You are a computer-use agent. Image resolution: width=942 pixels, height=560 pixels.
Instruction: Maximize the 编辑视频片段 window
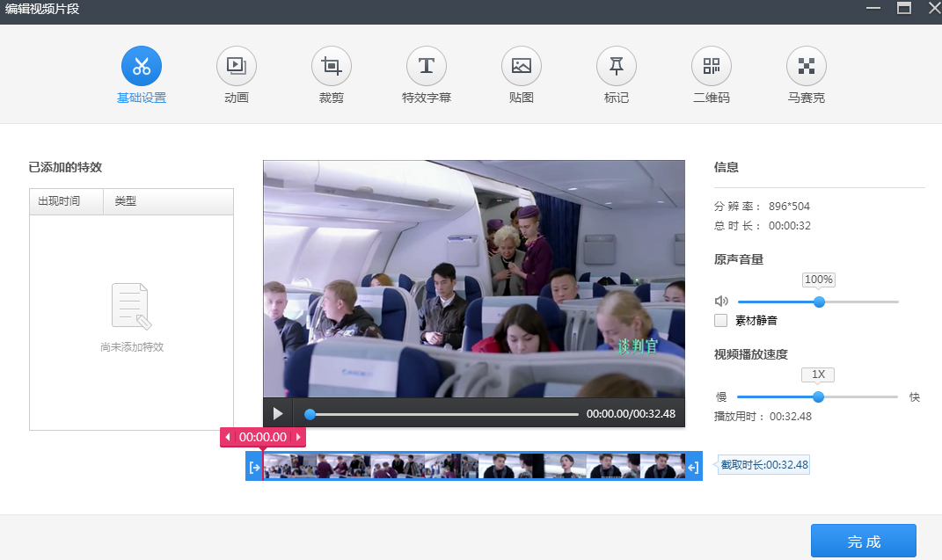903,9
